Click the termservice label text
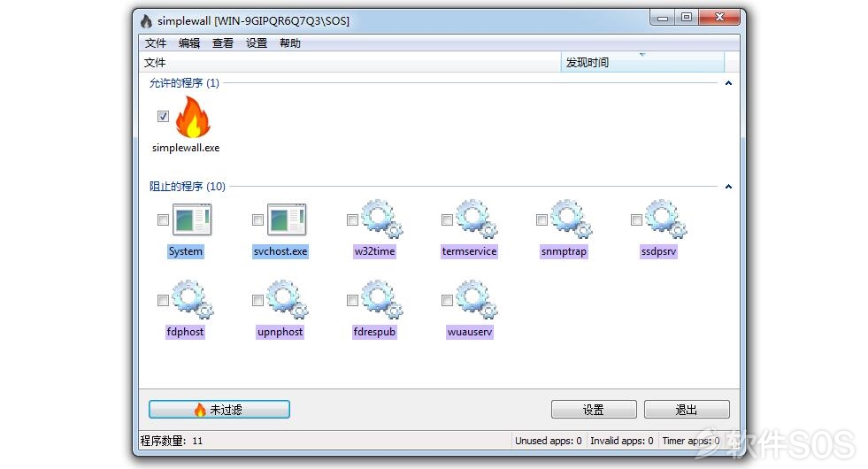 [x=470, y=251]
